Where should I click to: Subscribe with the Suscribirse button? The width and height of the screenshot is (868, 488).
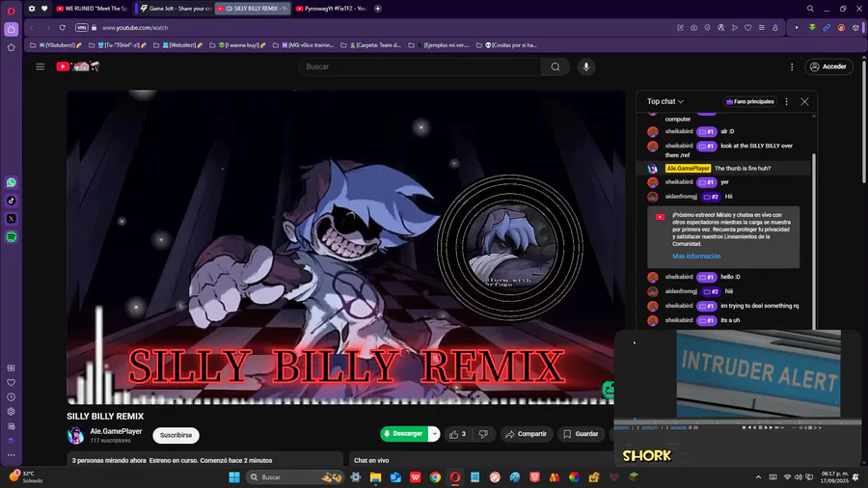(x=176, y=435)
